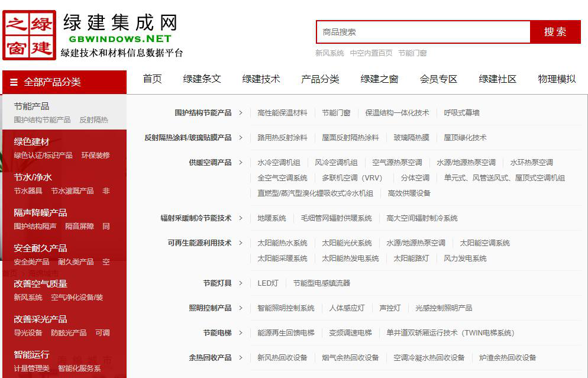Click the hamburger icon beside 全部产品分类
This screenshot has height=378, width=588.
[x=13, y=82]
